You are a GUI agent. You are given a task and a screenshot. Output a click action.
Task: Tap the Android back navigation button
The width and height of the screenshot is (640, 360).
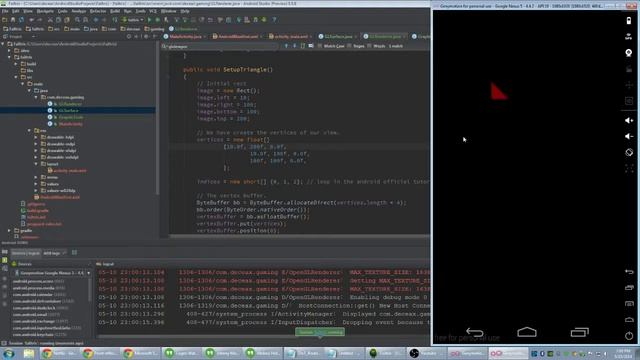coord(474,332)
